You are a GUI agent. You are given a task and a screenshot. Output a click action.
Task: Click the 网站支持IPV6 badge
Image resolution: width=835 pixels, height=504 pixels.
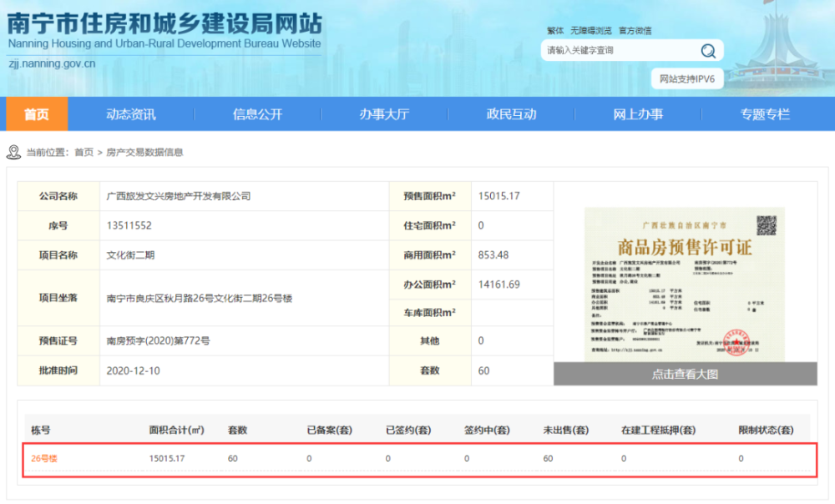click(686, 79)
